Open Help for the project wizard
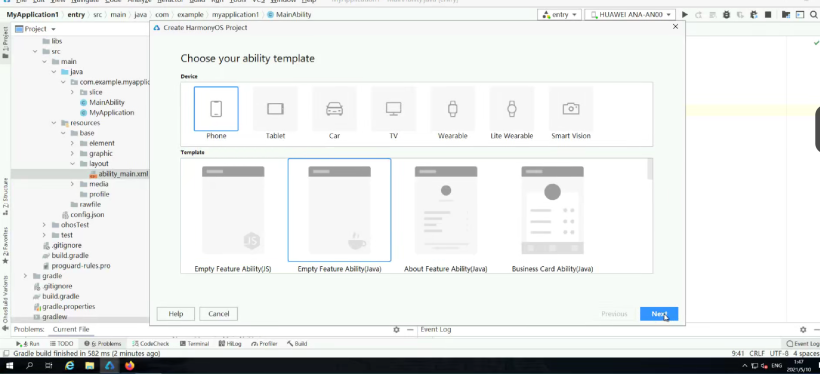Viewport: 820px width, 374px height. tap(176, 314)
